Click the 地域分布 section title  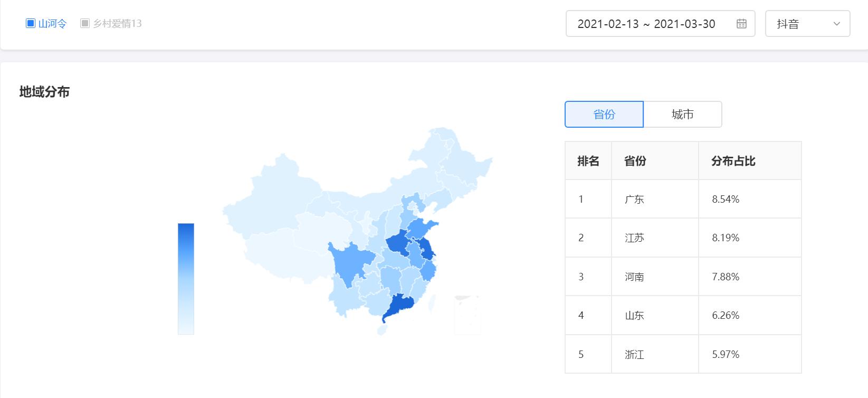pyautogui.click(x=44, y=92)
